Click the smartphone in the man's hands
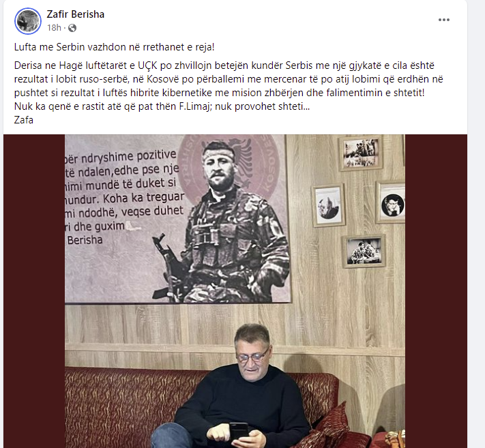Viewport: 485px width, 448px height. coord(239,432)
